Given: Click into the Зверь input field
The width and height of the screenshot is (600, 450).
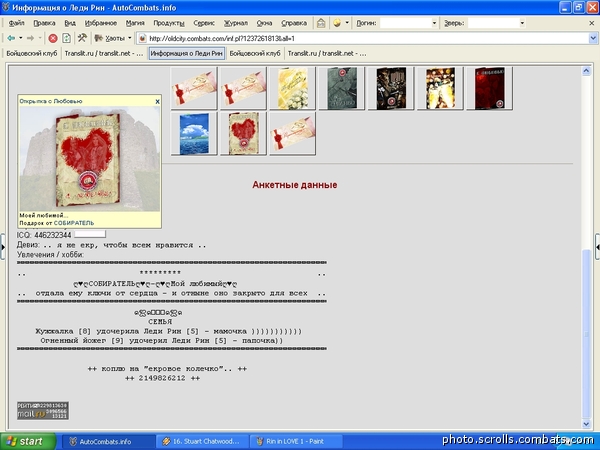Looking at the screenshot, I should coord(493,23).
